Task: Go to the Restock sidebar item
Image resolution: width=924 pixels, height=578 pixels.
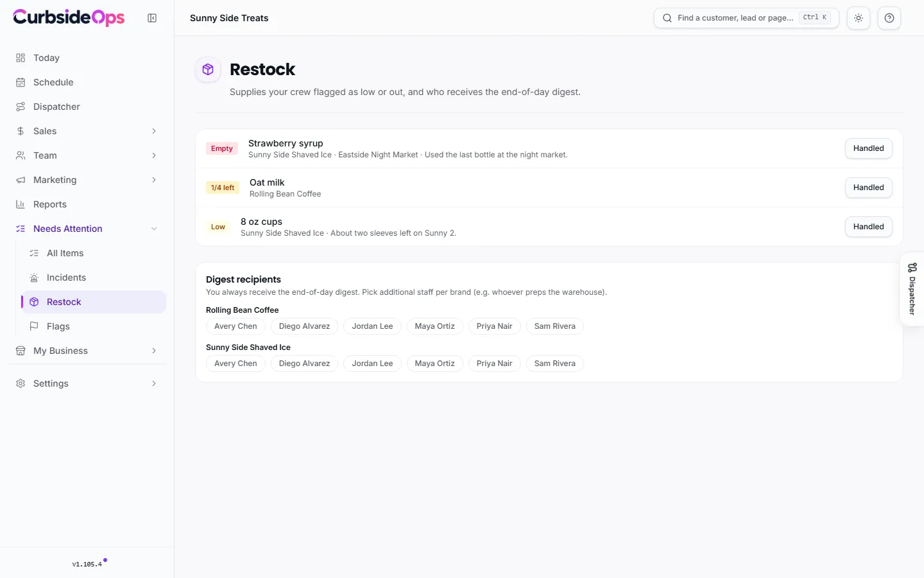Action: coord(94,302)
